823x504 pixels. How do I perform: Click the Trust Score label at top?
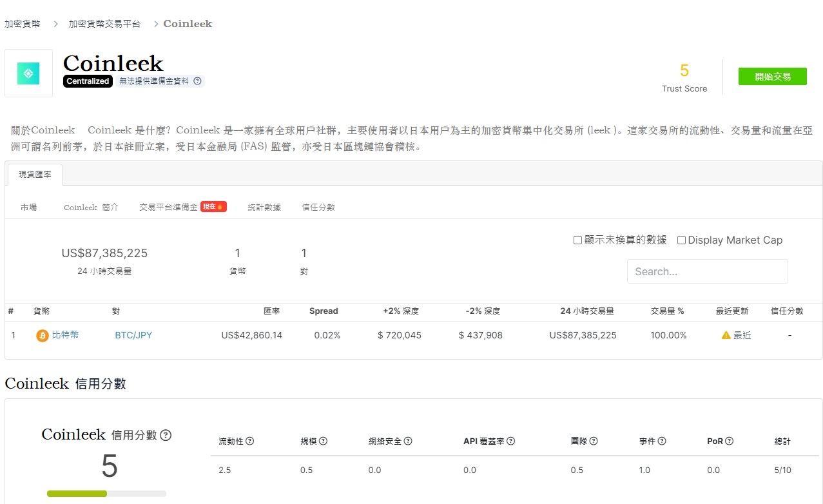(x=684, y=89)
